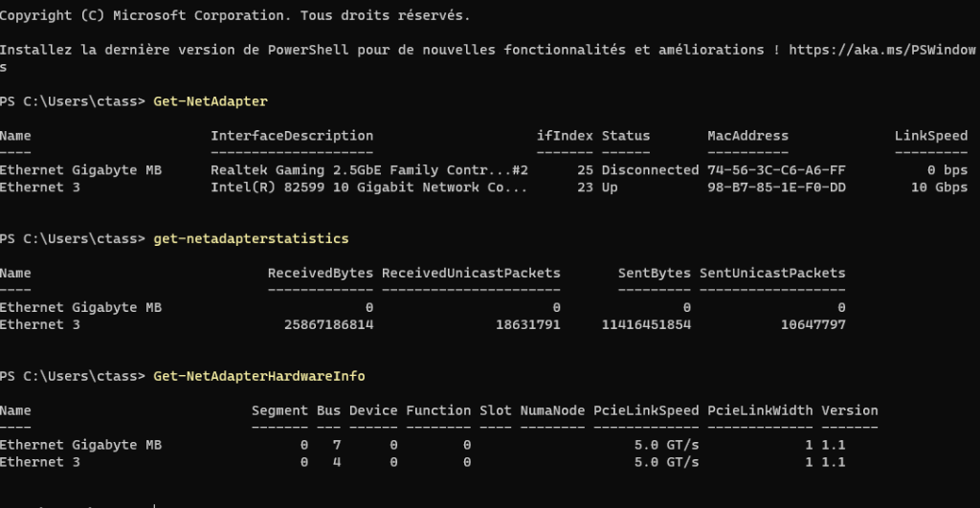This screenshot has height=508, width=980.
Task: Click the Get-NetAdapterHardwareInfo command text
Action: 258,376
